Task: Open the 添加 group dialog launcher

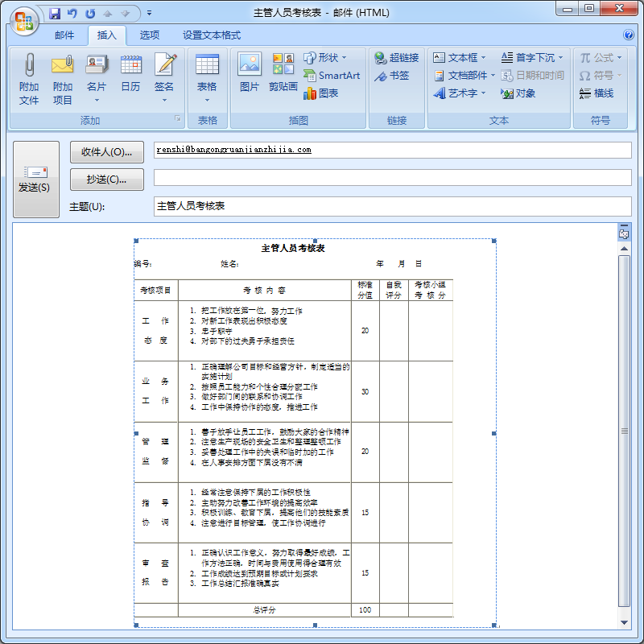Action: pos(177,118)
